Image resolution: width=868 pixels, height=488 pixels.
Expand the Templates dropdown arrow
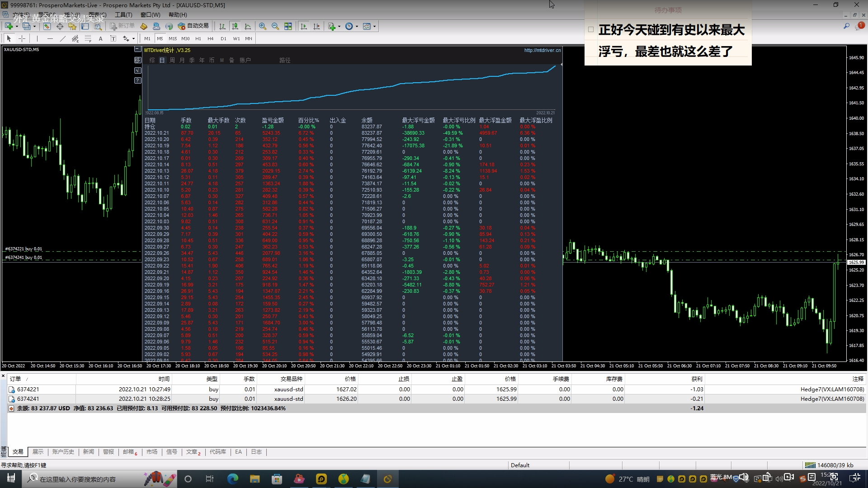[374, 26]
